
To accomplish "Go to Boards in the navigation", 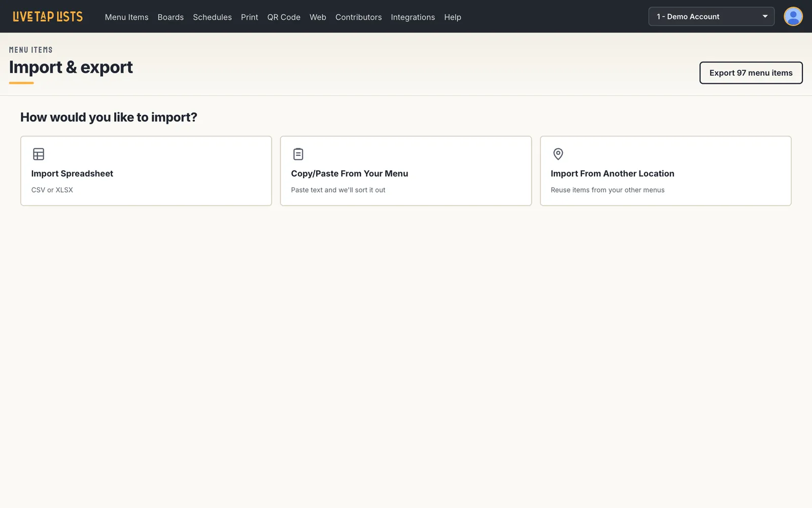I will 171,17.
